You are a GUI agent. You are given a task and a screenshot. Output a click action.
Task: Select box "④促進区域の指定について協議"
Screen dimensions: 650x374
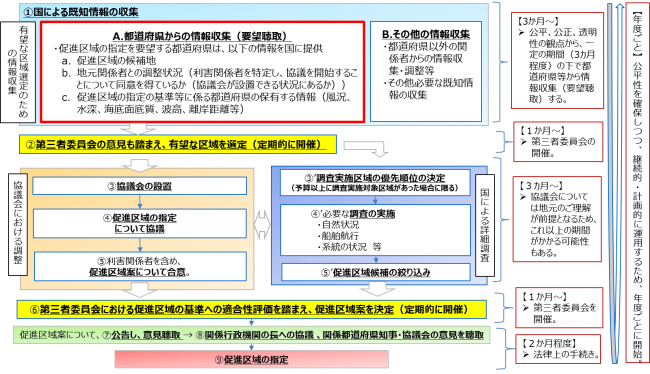tap(140, 223)
